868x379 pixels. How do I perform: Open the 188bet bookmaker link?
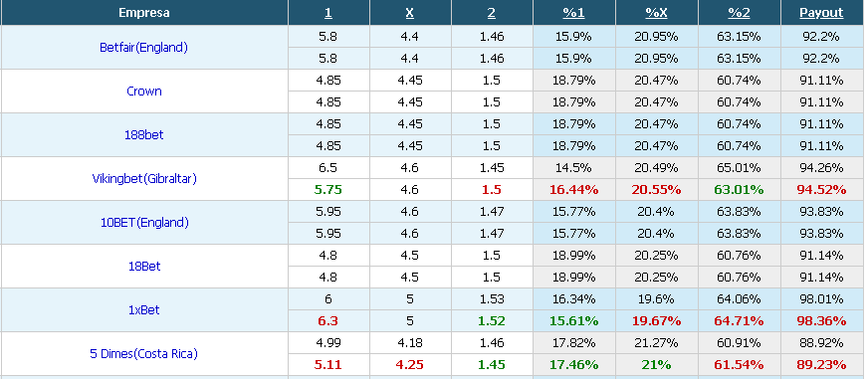[x=144, y=135]
